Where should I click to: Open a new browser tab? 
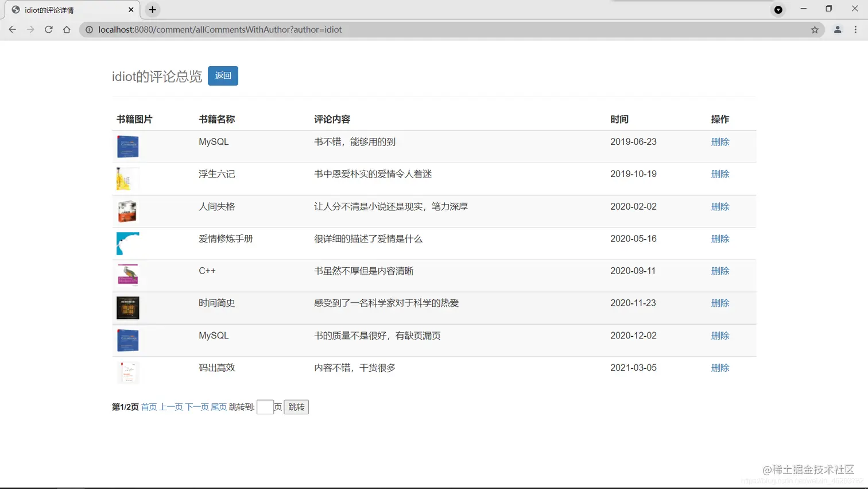click(x=152, y=10)
